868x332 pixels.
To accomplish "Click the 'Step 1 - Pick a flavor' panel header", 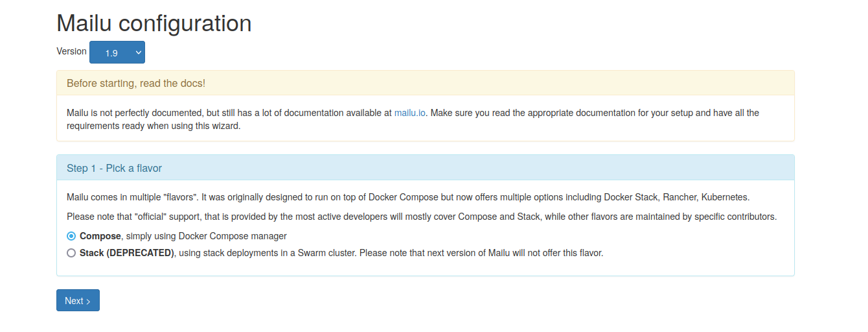I will pos(426,168).
